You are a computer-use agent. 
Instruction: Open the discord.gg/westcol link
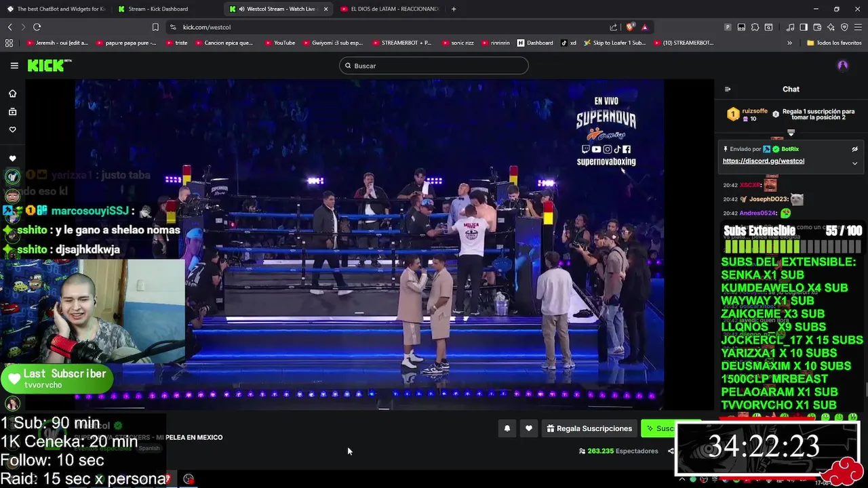point(763,161)
